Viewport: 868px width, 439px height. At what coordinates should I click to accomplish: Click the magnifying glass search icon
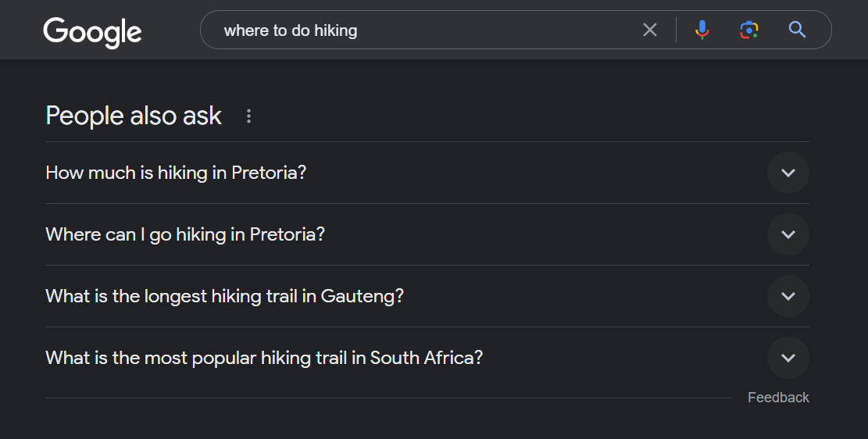click(x=797, y=30)
